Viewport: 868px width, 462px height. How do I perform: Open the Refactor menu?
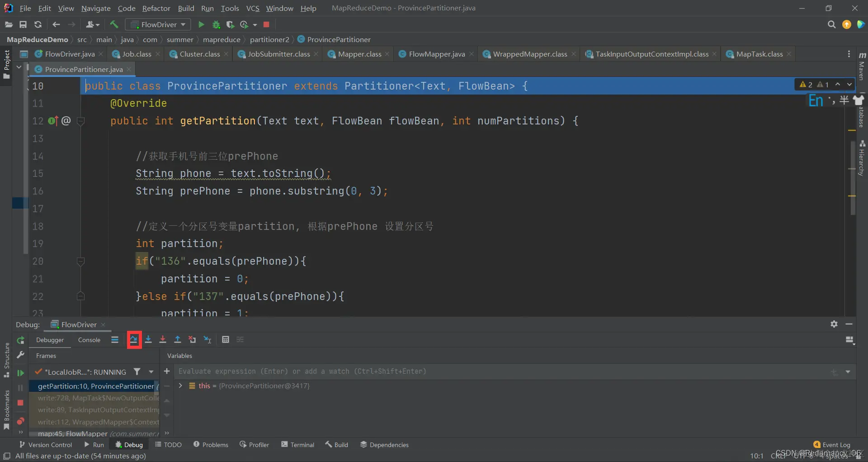(156, 8)
